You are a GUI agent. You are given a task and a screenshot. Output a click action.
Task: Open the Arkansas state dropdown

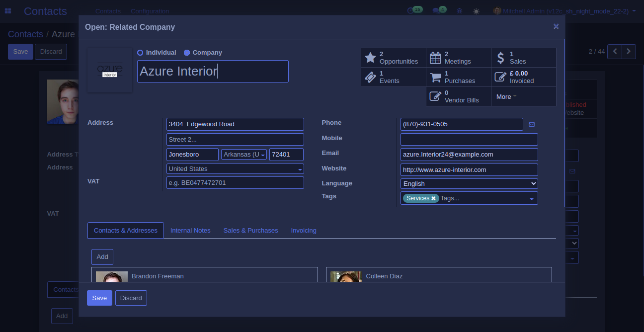(x=244, y=155)
